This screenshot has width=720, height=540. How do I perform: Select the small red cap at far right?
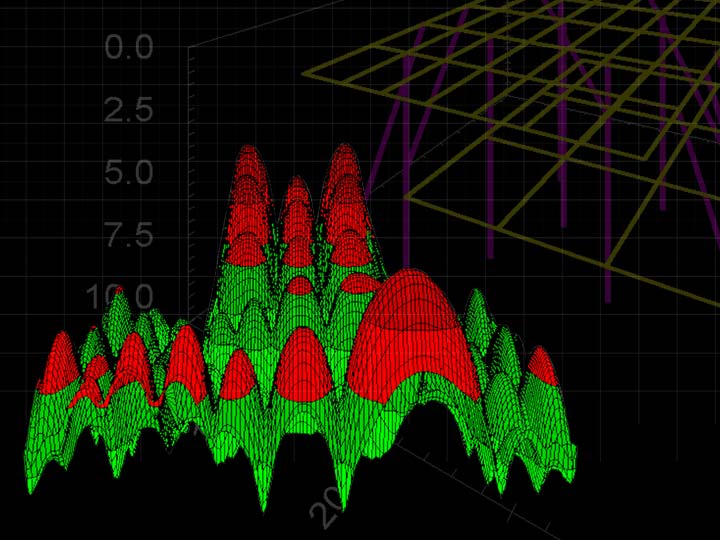[542, 366]
